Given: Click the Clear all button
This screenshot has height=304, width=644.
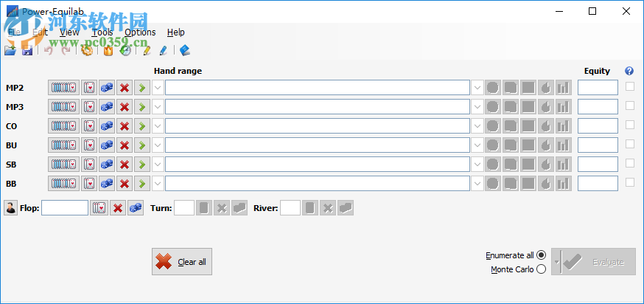Looking at the screenshot, I should 182,262.
